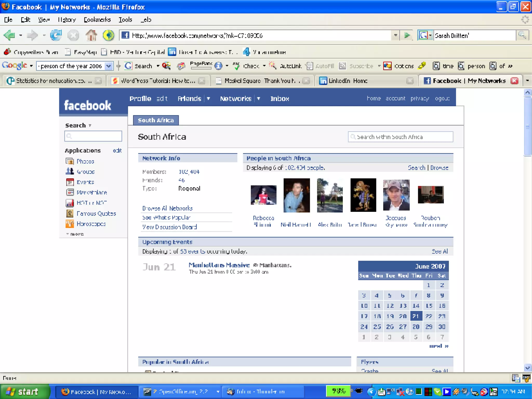Switch to the LinkedIn Home tab
The image size is (532, 399).
pos(348,81)
